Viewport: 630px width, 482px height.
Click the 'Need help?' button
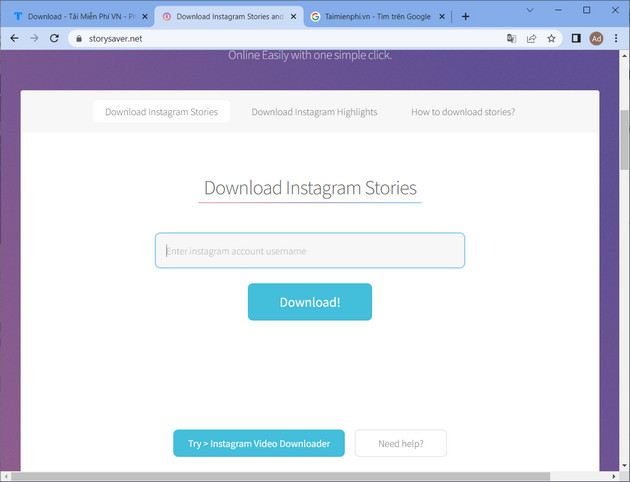coord(401,443)
